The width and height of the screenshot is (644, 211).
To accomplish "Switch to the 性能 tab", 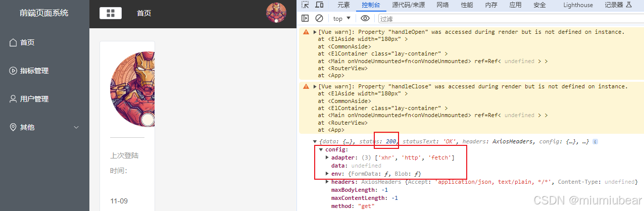I will pos(467,5).
